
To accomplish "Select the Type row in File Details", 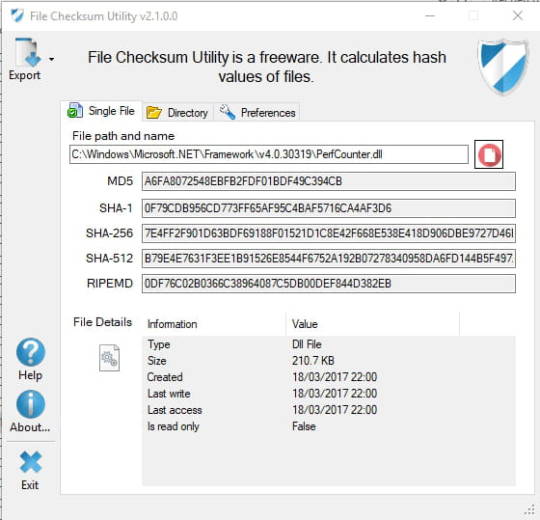I will tap(329, 344).
